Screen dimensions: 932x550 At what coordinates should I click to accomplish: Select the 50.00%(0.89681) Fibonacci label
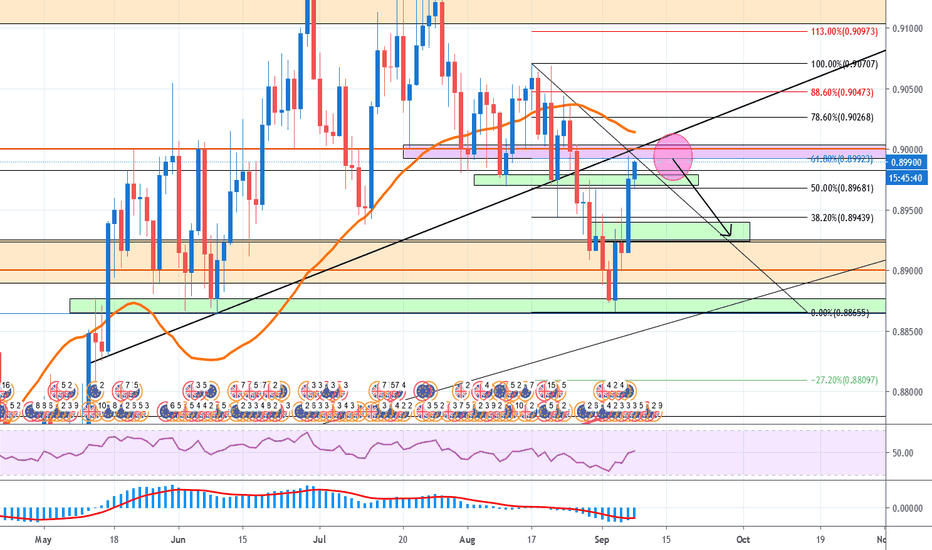click(x=842, y=188)
